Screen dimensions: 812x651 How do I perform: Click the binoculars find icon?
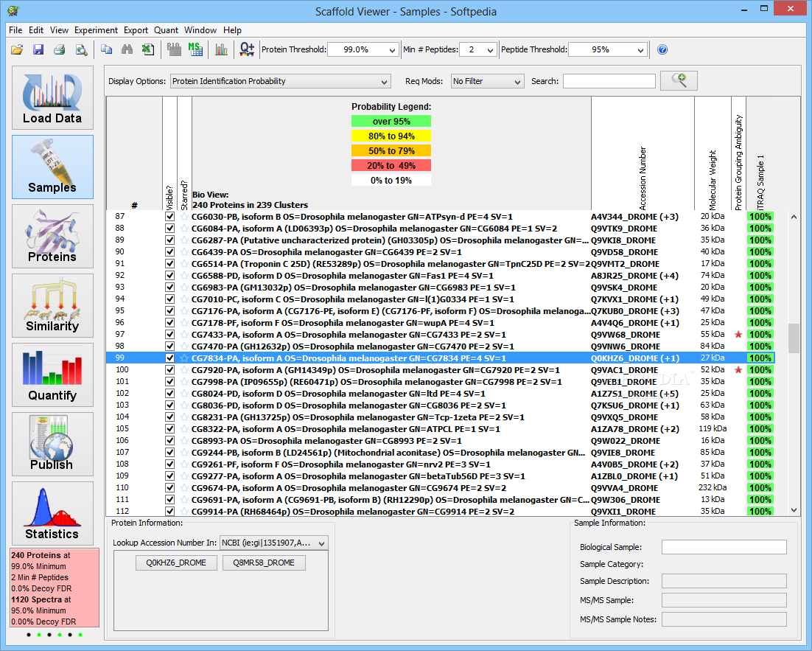coord(127,49)
